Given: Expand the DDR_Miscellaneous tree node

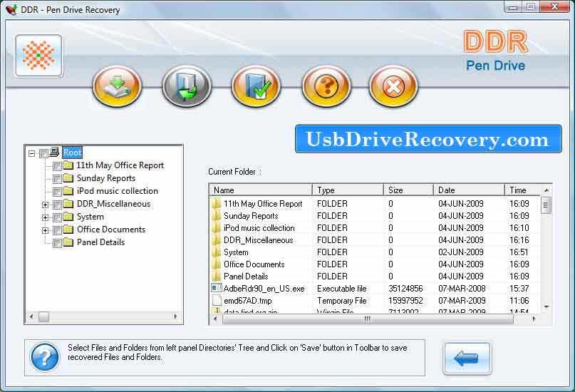Looking at the screenshot, I should [45, 205].
